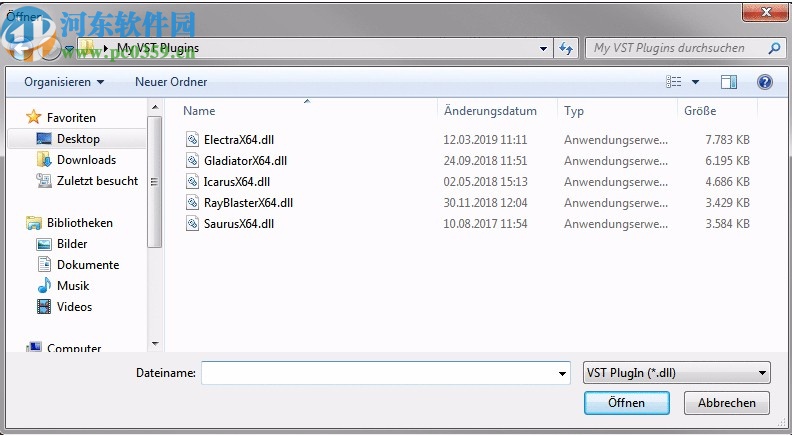Click the My VST Plugins address path
Screen dimensions: 792x436
[x=158, y=48]
